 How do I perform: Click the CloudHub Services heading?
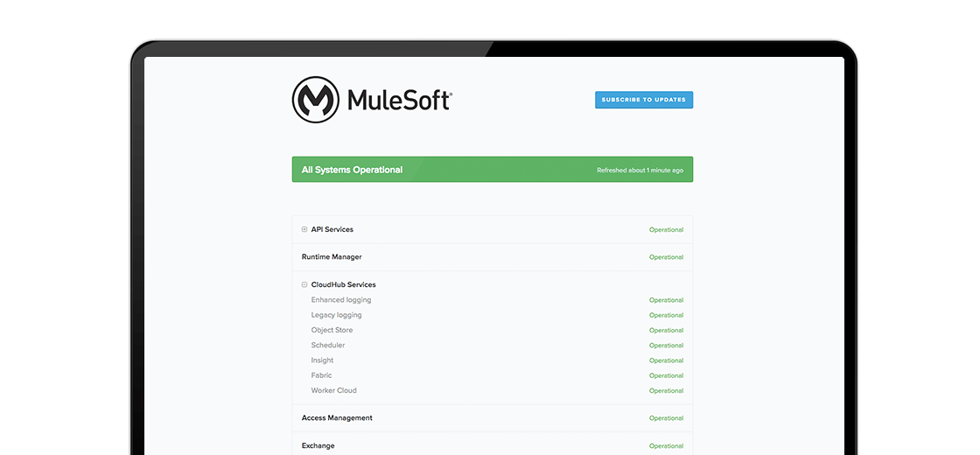pos(343,284)
